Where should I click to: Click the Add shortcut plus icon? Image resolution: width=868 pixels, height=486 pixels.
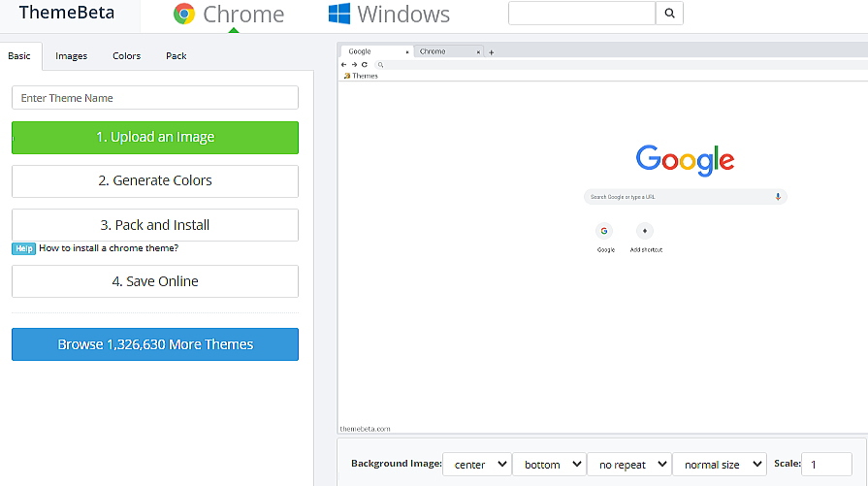[x=644, y=231]
